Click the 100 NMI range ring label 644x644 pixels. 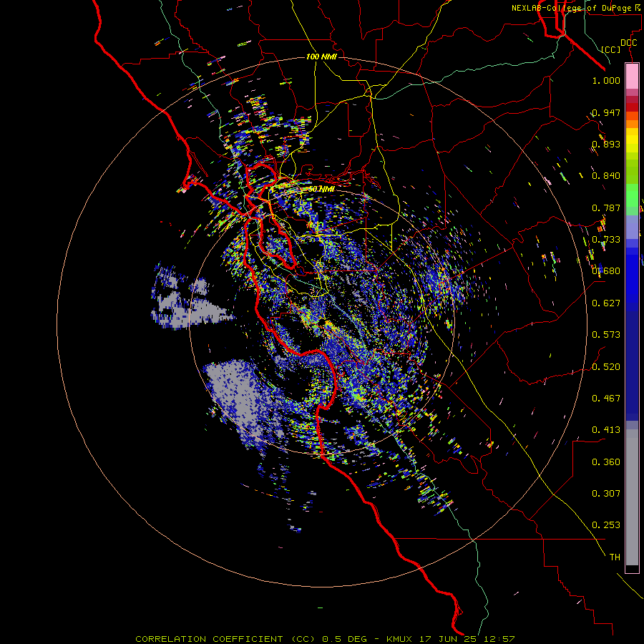pyautogui.click(x=321, y=57)
